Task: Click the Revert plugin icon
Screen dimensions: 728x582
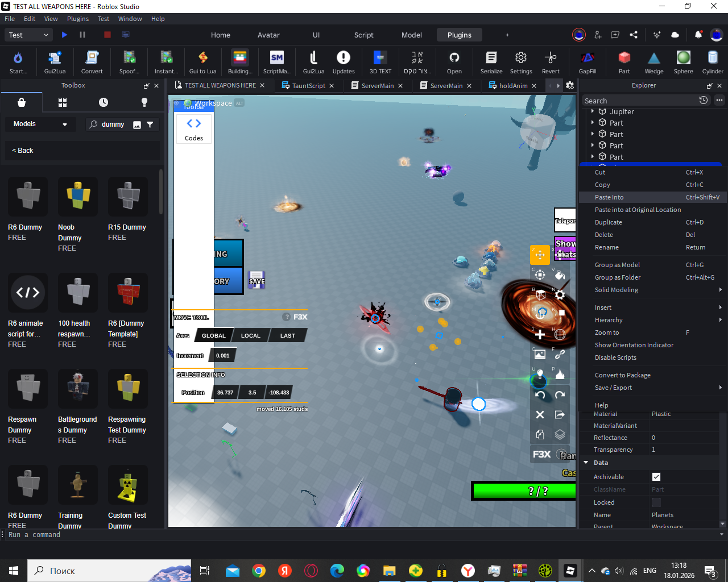Action: pos(551,62)
